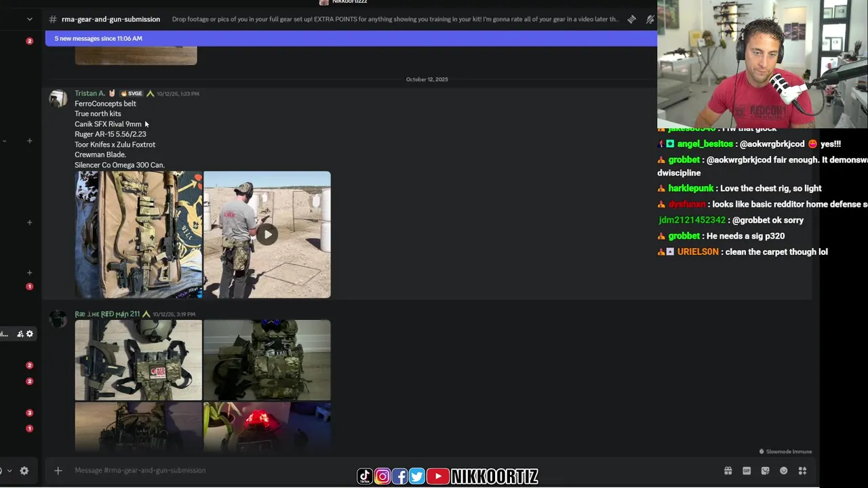
Task: Open Rae the RED man 211's avatar
Action: tap(58, 319)
